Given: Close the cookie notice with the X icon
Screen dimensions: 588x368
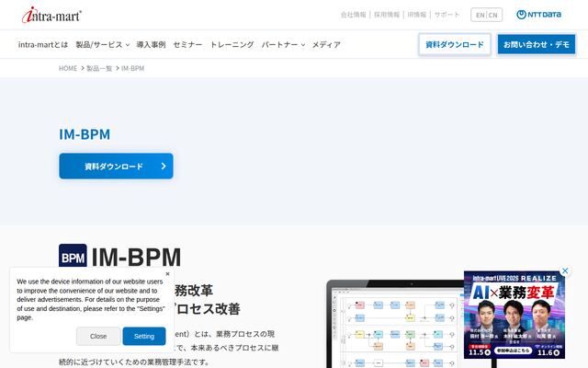Looking at the screenshot, I should pyautogui.click(x=167, y=274).
